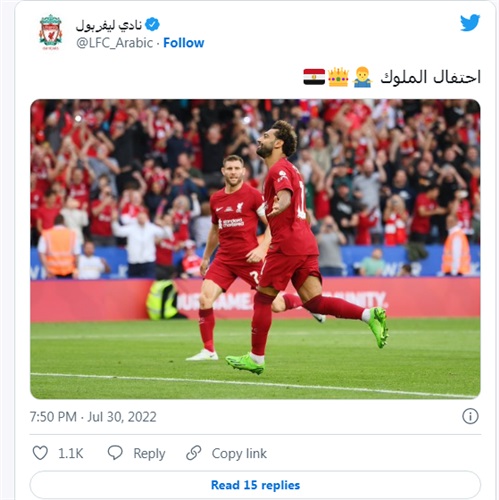The image size is (499, 500).
Task: Open the Read 15 replies button
Action: pos(255,485)
